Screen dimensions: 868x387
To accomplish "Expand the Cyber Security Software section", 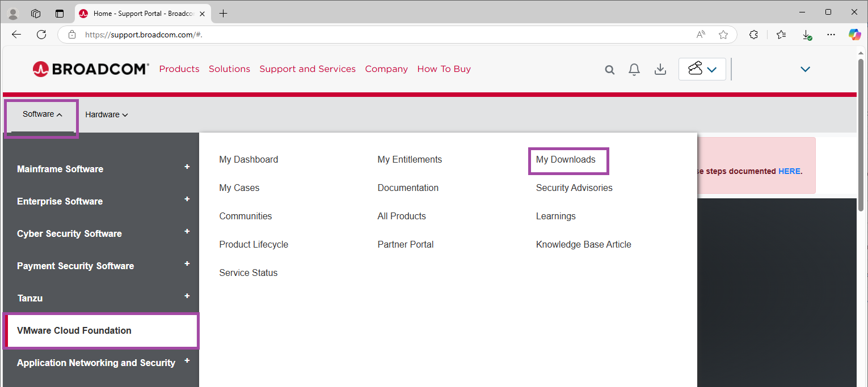I will 187,232.
